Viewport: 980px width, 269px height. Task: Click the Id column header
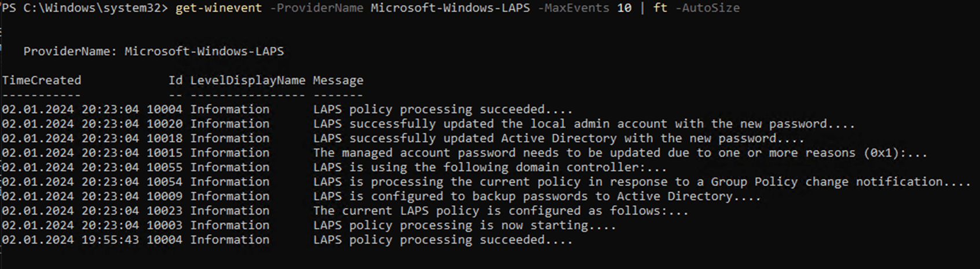pos(175,80)
